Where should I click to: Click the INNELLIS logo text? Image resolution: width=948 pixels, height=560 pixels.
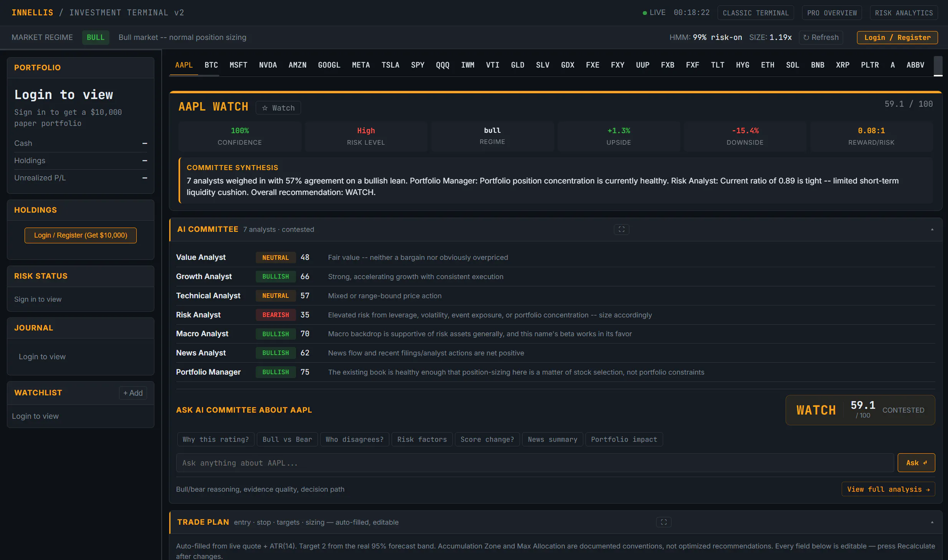pyautogui.click(x=32, y=13)
